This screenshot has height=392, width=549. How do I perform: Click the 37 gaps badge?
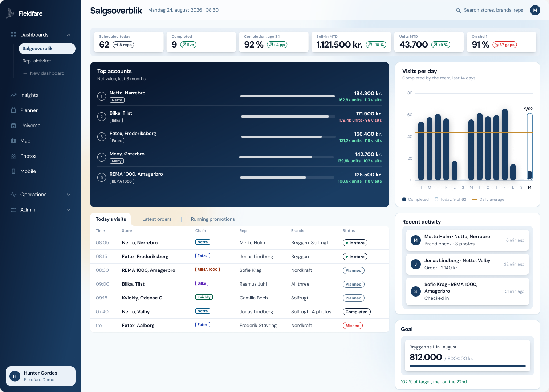coord(504,45)
